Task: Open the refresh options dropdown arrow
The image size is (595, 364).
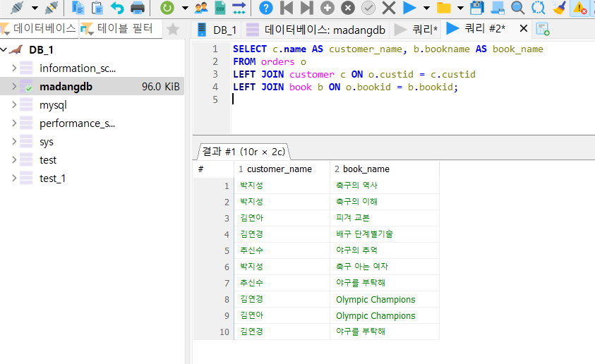Action: (185, 8)
